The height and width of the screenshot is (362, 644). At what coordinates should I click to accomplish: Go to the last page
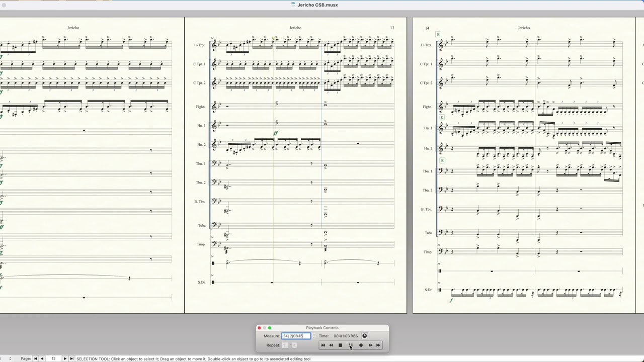click(x=71, y=359)
